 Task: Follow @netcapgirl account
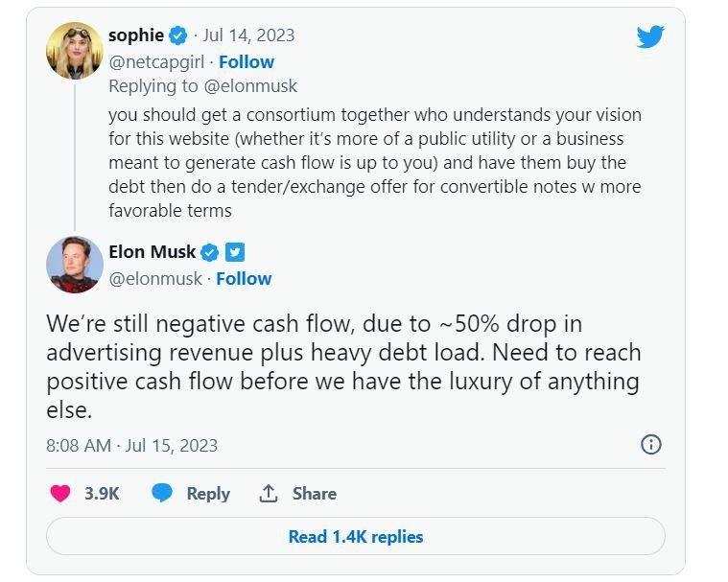coord(247,61)
